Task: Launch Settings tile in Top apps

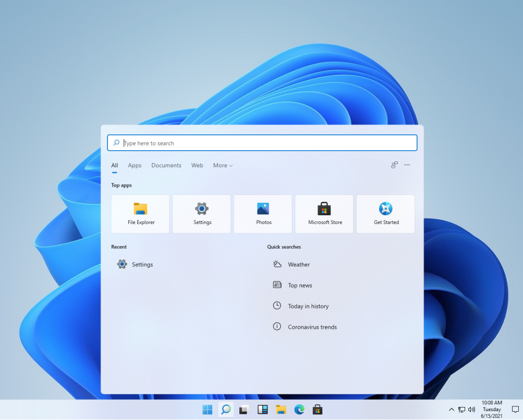Action: pyautogui.click(x=201, y=214)
